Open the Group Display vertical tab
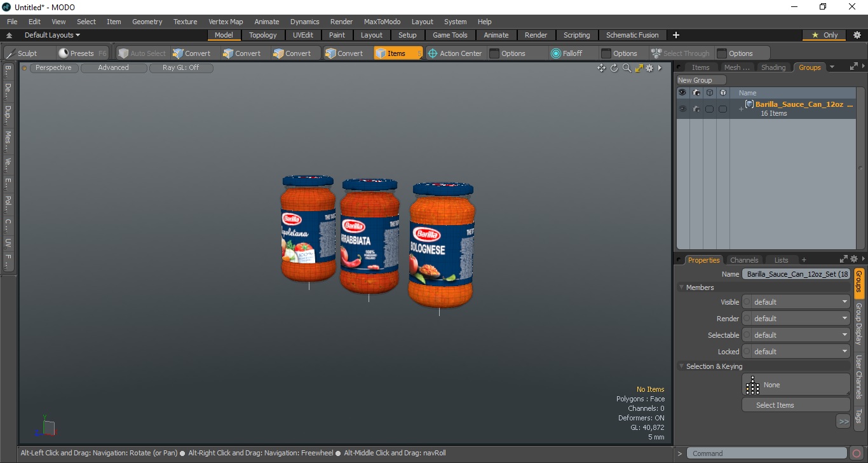The width and height of the screenshot is (868, 463). tap(858, 324)
